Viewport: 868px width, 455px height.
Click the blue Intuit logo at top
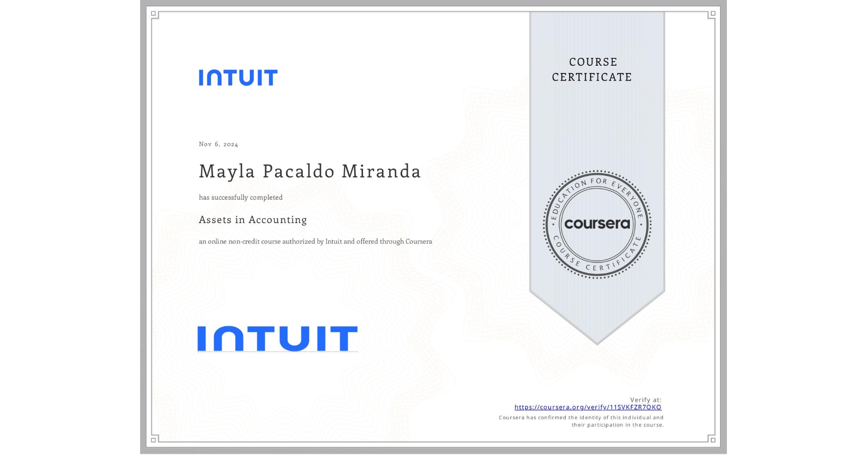(x=239, y=76)
